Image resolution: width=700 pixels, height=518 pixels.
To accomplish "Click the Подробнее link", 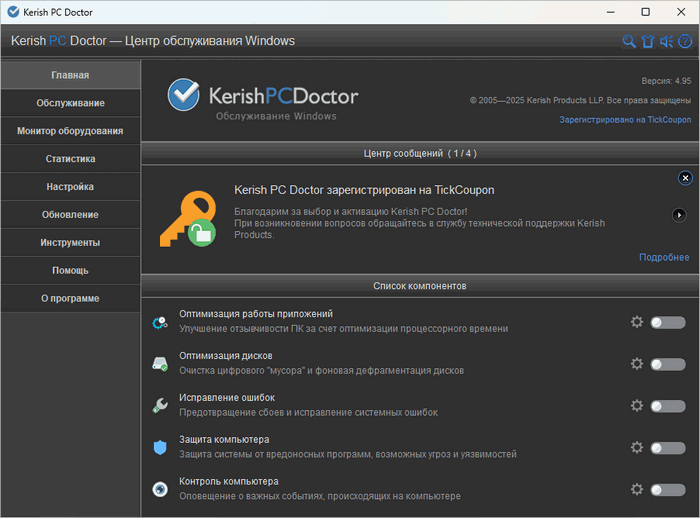I will (664, 257).
